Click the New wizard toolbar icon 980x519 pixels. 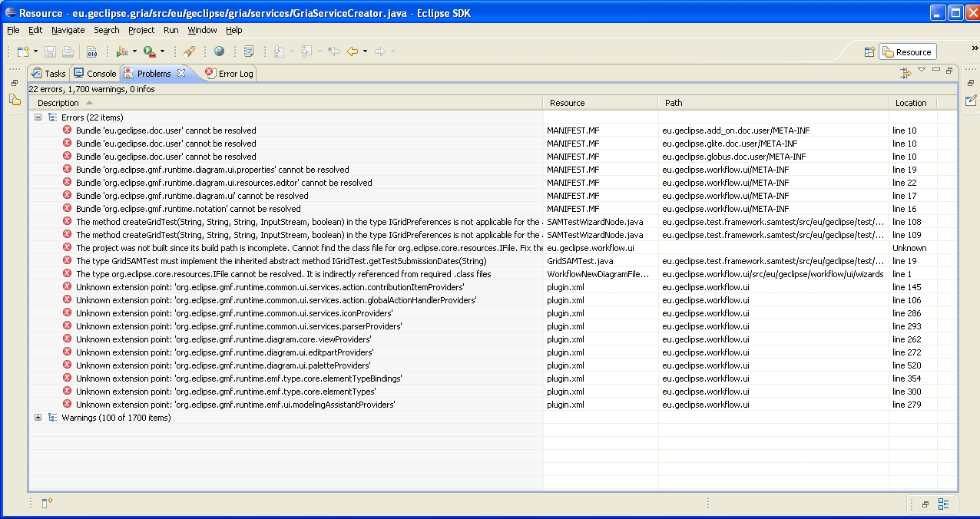(23, 51)
